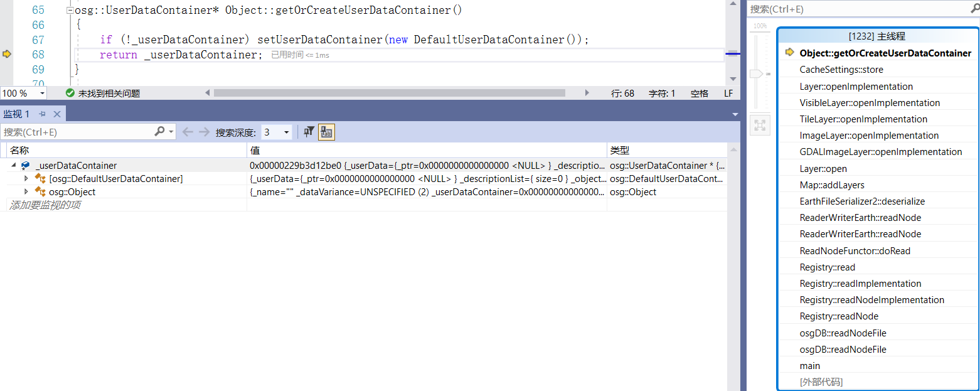Click the LF line-ending indicator
This screenshot has width=980, height=391.
(x=728, y=93)
